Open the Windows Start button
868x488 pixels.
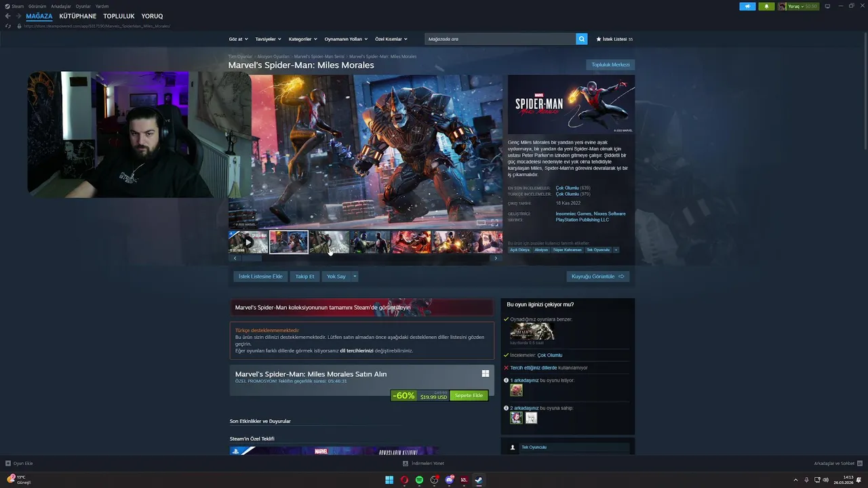point(389,480)
